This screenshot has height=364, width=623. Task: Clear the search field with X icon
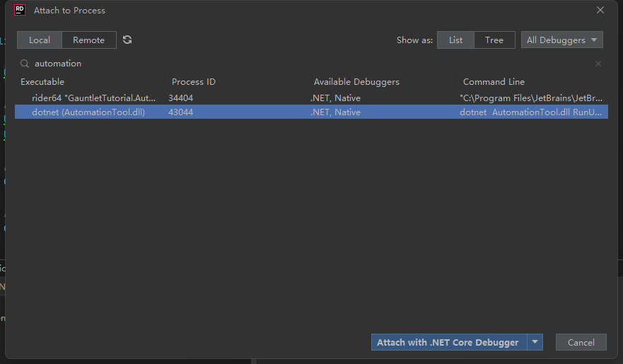click(x=598, y=64)
